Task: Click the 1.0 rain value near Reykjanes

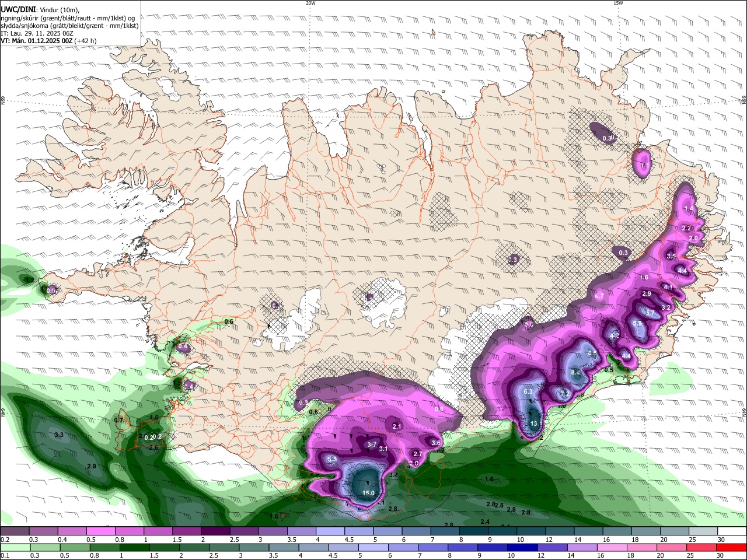Action: coord(154,418)
